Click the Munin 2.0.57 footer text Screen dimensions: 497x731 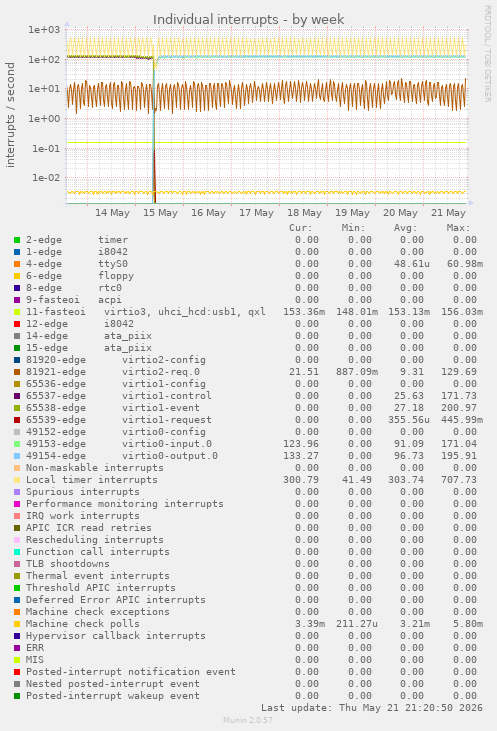[x=248, y=720]
